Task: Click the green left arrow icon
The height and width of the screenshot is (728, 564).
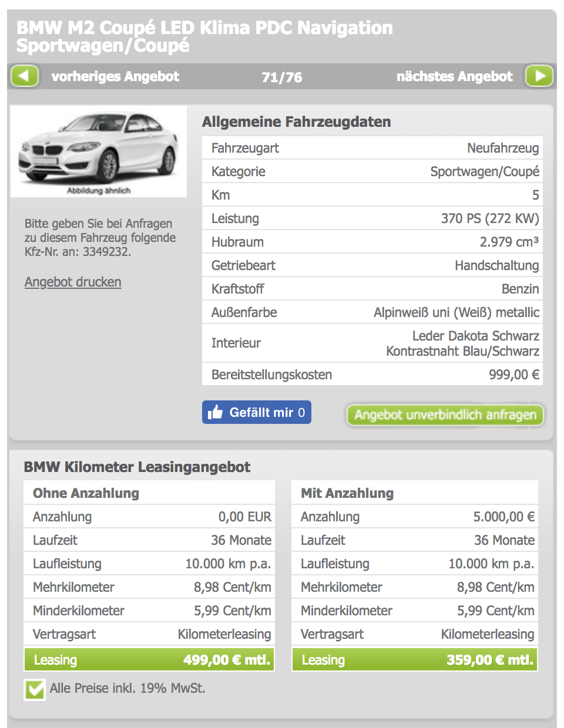Action: [x=25, y=76]
